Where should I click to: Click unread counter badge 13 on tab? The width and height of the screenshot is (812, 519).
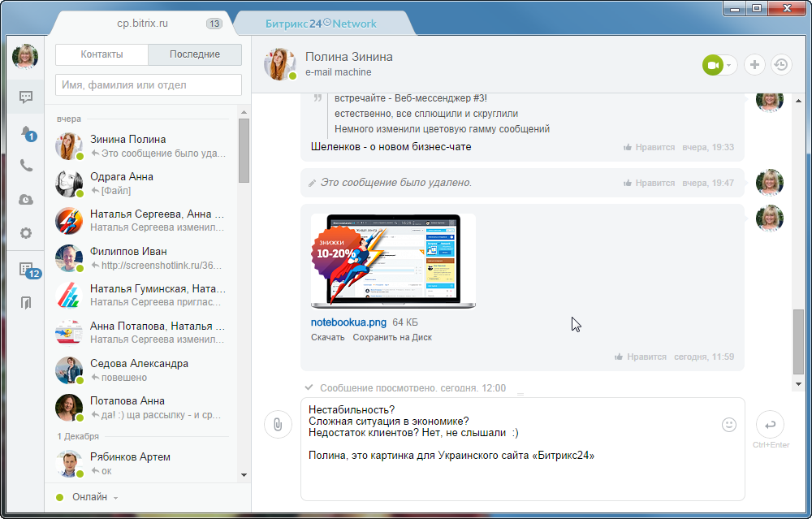[x=214, y=24]
